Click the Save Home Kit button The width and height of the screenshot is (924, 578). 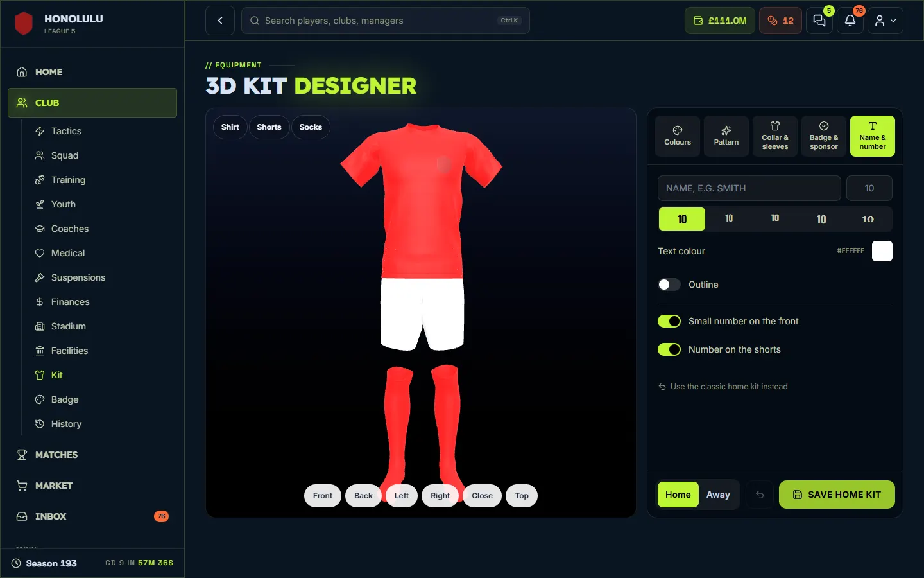tap(837, 495)
